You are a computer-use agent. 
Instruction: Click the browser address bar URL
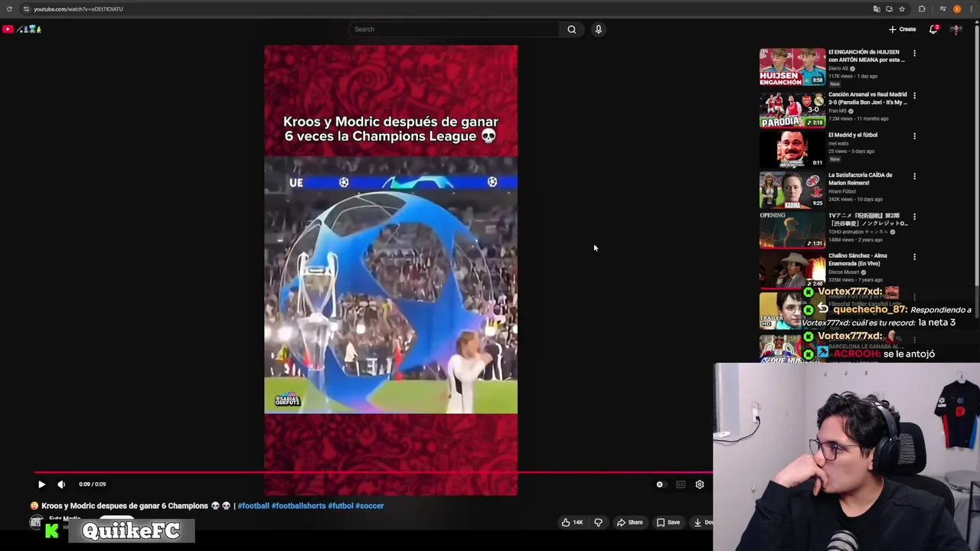pyautogui.click(x=78, y=9)
